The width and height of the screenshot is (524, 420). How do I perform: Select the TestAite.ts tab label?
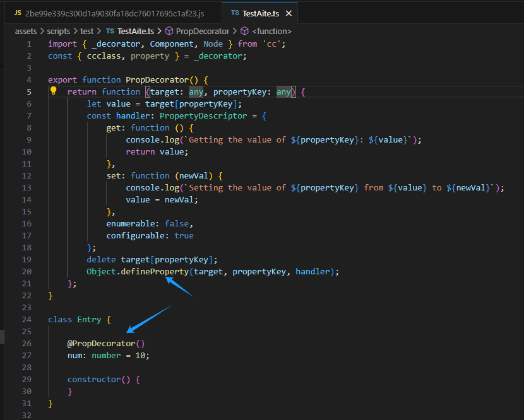click(x=261, y=13)
